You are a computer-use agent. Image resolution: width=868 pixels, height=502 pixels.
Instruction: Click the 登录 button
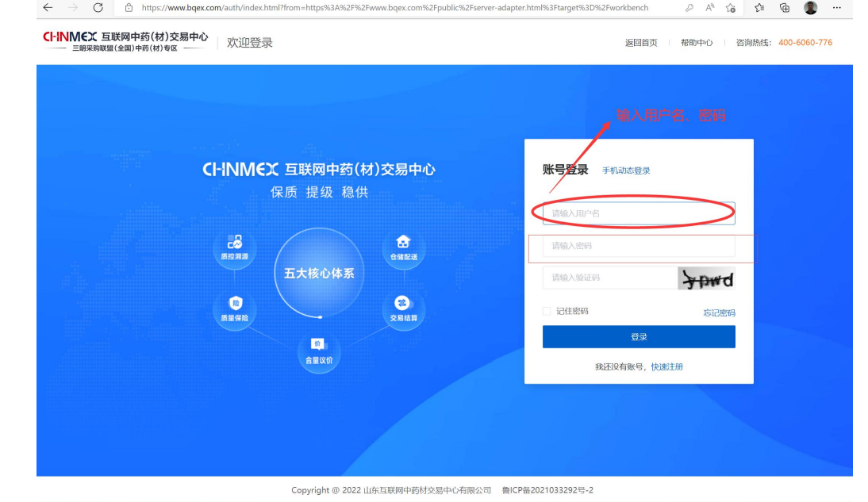639,336
